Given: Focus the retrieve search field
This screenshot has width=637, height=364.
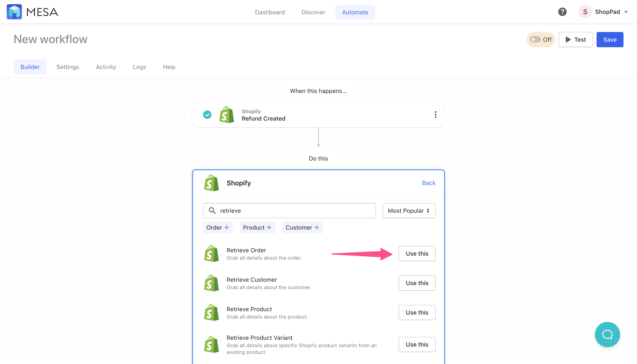Looking at the screenshot, I should [289, 210].
